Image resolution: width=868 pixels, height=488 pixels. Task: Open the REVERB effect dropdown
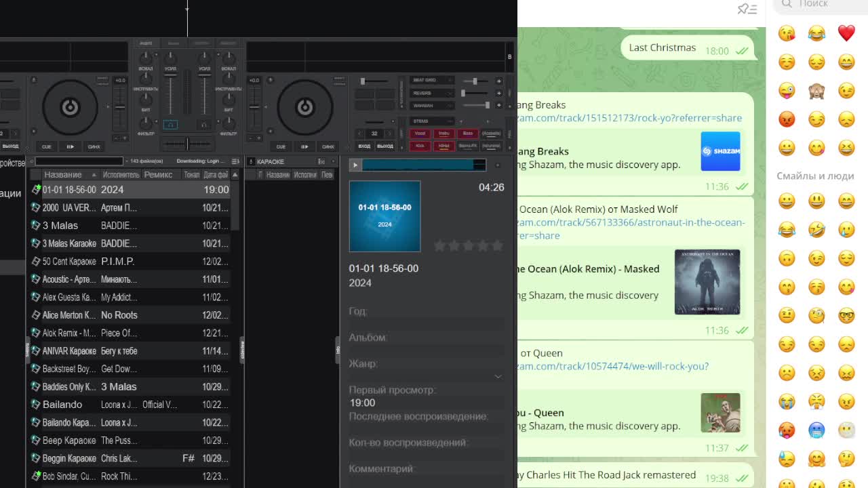point(431,93)
